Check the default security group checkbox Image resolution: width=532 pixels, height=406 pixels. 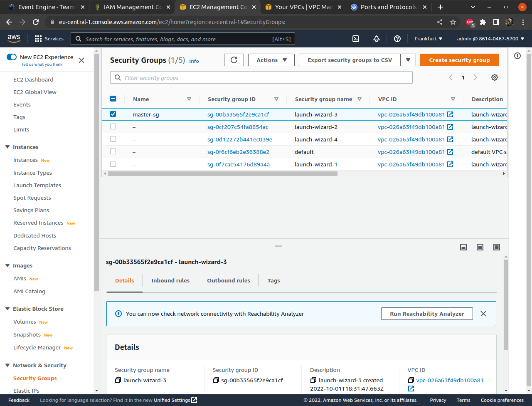[x=113, y=151]
